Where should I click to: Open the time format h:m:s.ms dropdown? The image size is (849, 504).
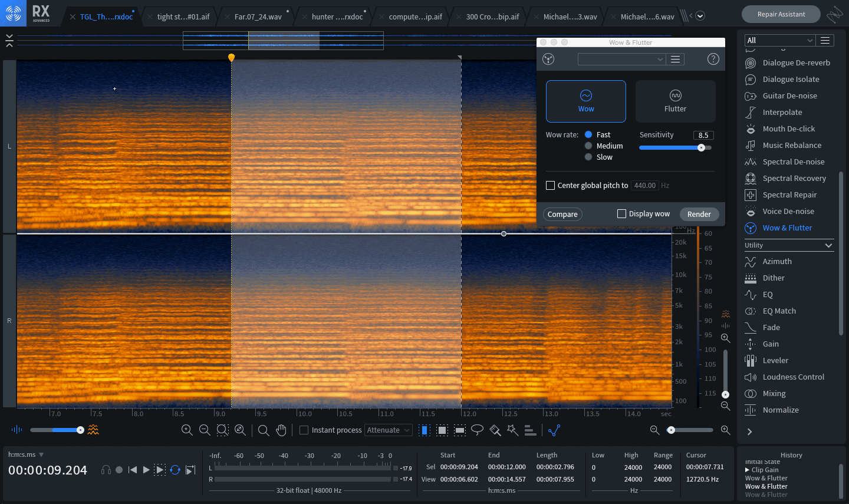26,454
